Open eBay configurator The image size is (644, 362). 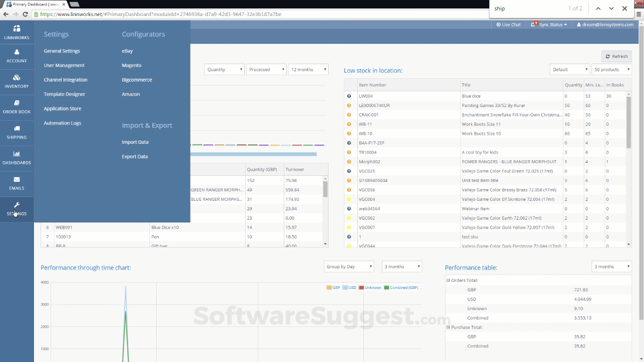(127, 51)
